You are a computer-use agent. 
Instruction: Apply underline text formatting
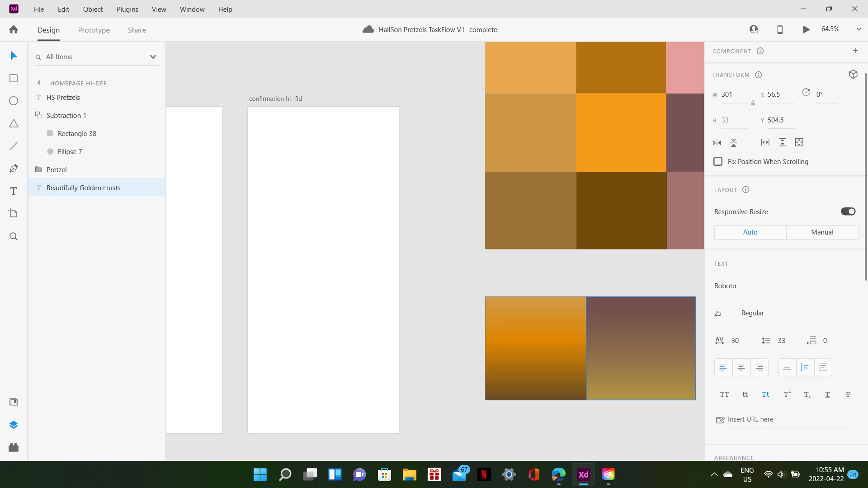(827, 394)
